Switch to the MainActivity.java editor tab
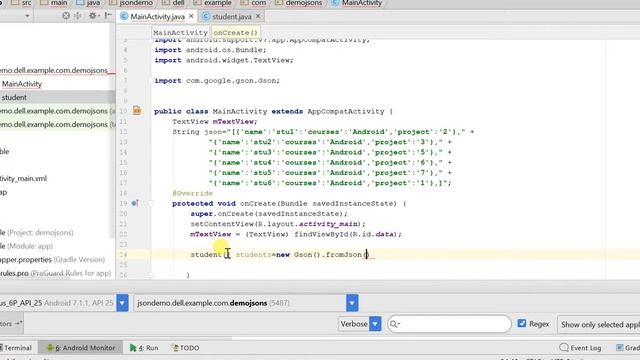The image size is (640, 360). coord(157,17)
